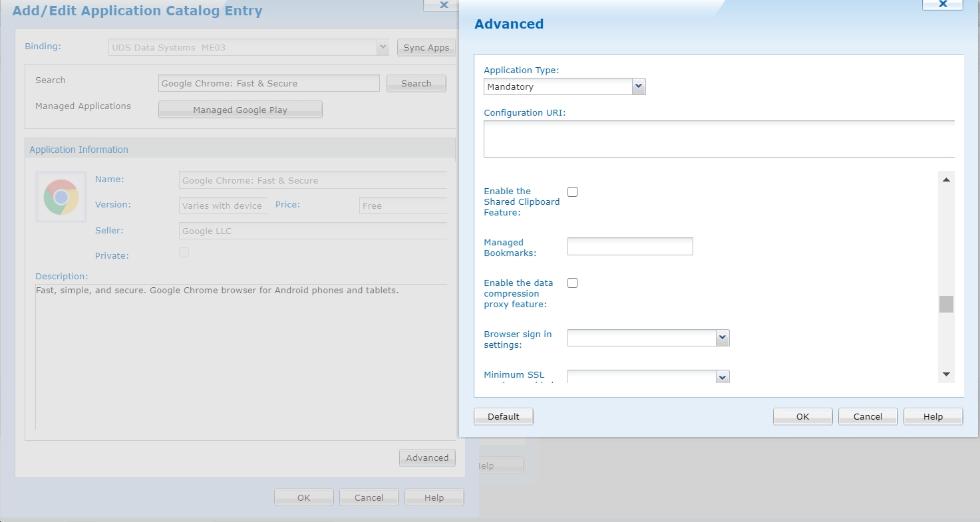The image size is (980, 522).
Task: Toggle the data compression proxy feature checkbox
Action: 572,283
